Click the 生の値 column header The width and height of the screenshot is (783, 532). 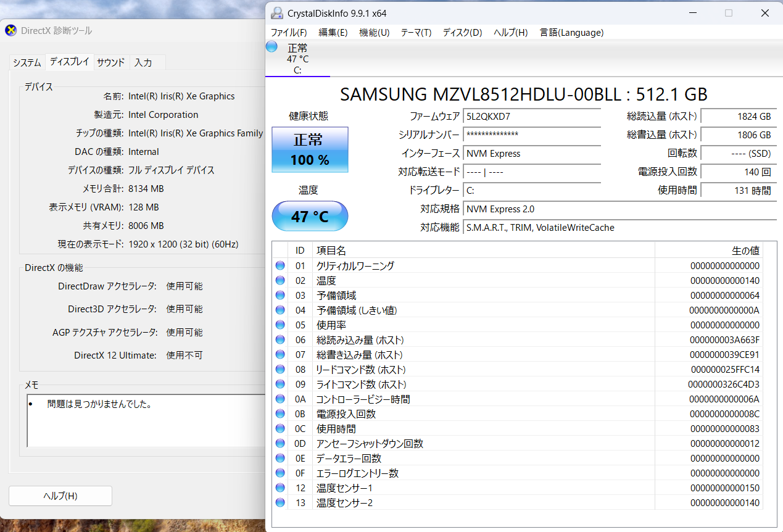(709, 250)
